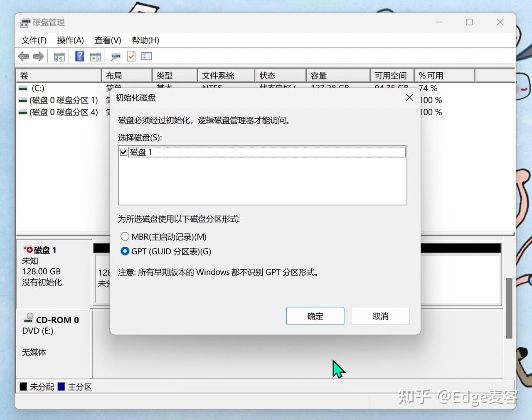This screenshot has height=420, width=532.
Task: Click the rightmost checklist toolbar icon
Action: point(147,56)
